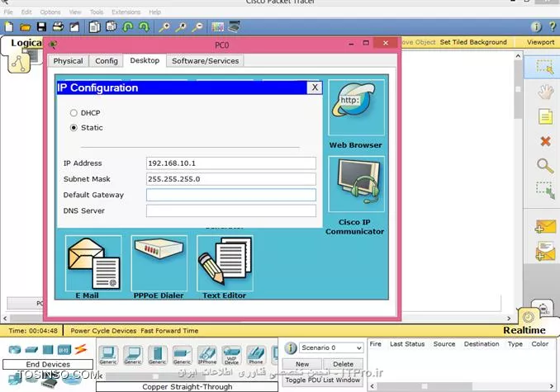Click the Undo green arrow icon
The height and width of the screenshot is (392, 560).
click(127, 27)
